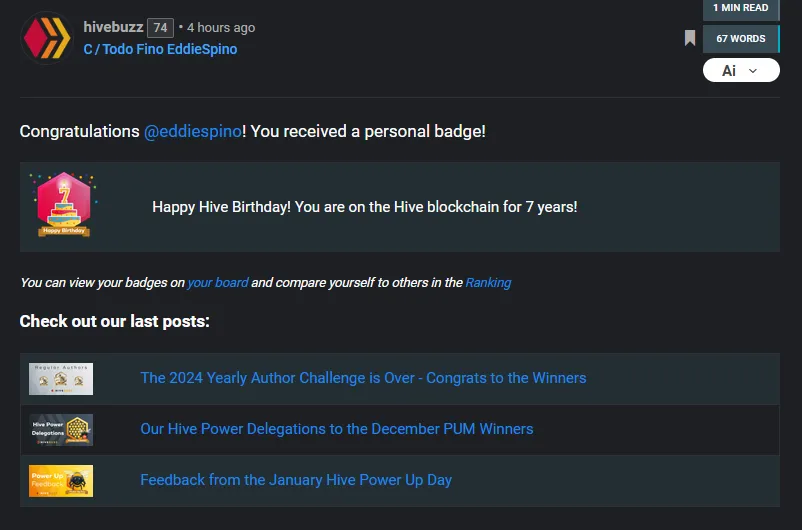Open the hivebuzz avatar logo
This screenshot has width=802, height=530.
47,38
